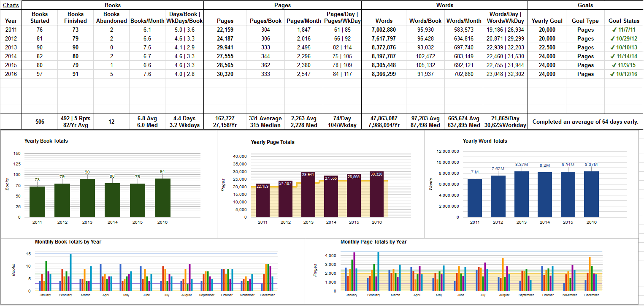Click the tall teal February bar in Monthly Book Totals

pyautogui.click(x=70, y=273)
